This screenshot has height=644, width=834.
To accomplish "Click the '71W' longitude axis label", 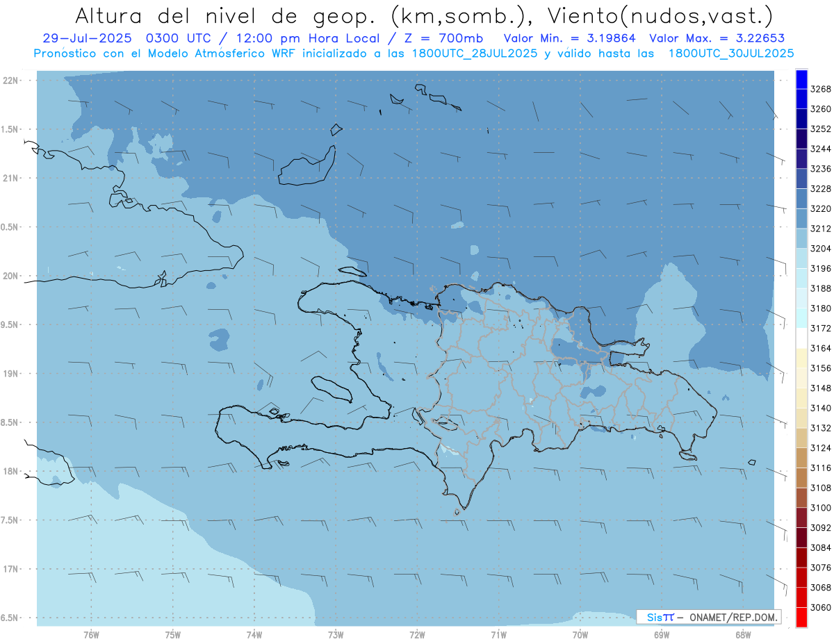I will (498, 634).
